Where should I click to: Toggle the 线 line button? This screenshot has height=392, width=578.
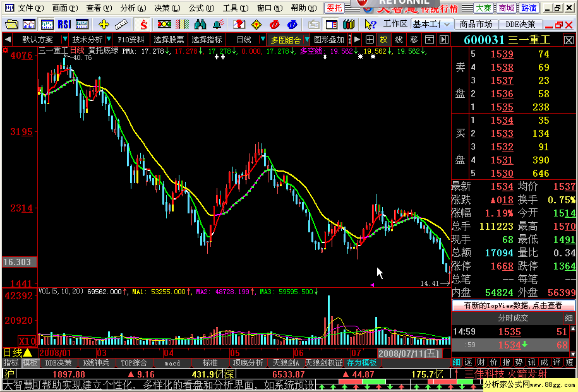point(399,39)
